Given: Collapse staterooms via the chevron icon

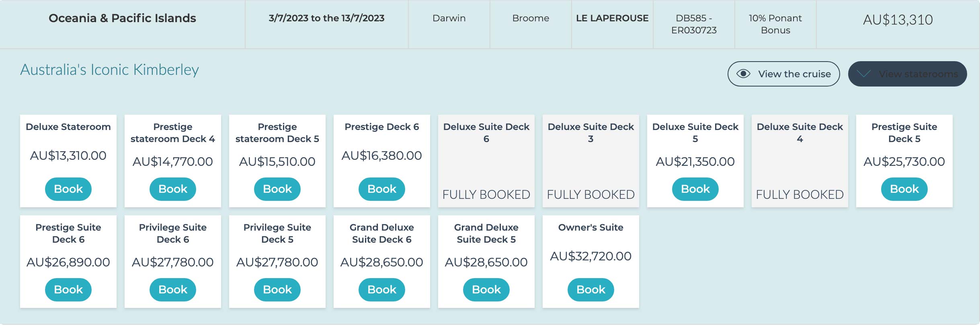Looking at the screenshot, I should pyautogui.click(x=863, y=74).
